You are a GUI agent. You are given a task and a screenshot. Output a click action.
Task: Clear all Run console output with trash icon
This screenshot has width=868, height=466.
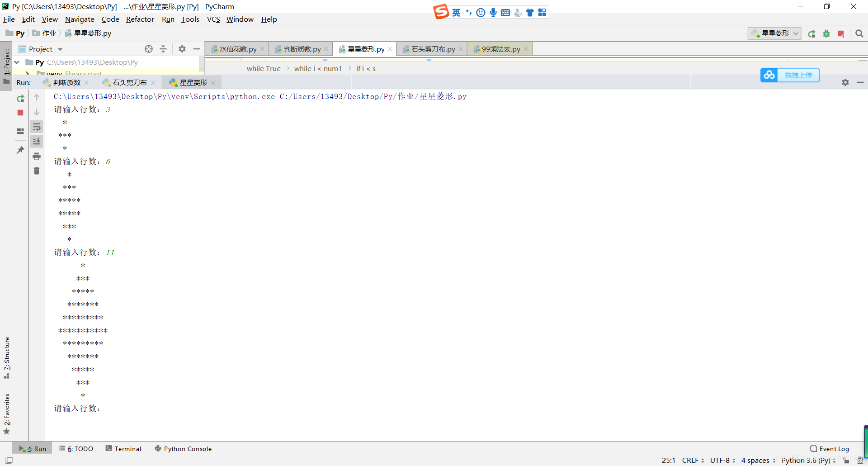pos(37,171)
